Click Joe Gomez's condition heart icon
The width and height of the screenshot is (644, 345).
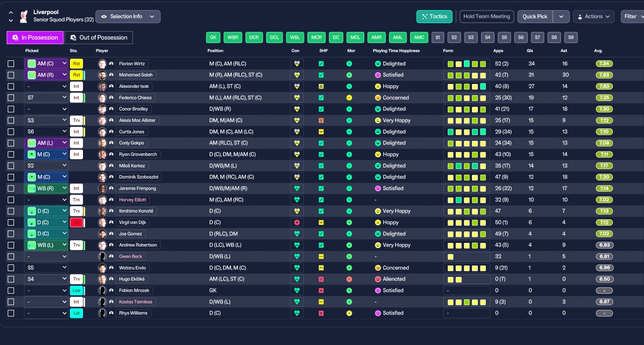[x=297, y=234]
